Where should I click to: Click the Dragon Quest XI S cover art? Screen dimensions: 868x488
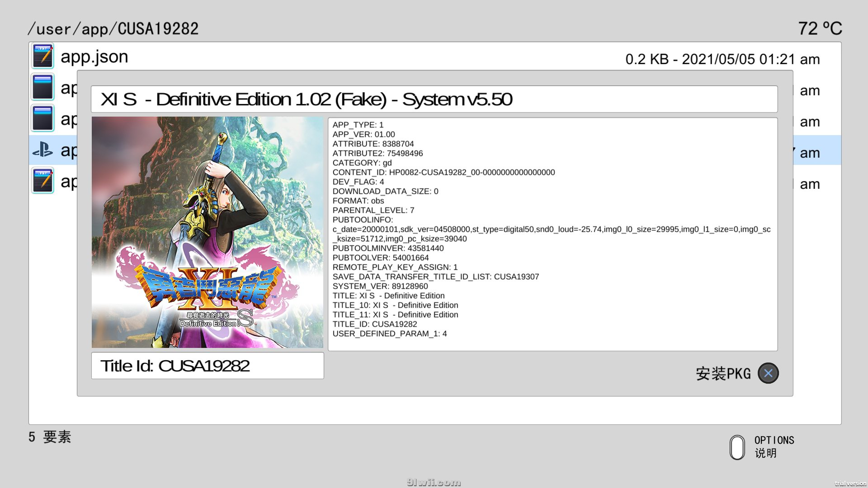(x=208, y=232)
